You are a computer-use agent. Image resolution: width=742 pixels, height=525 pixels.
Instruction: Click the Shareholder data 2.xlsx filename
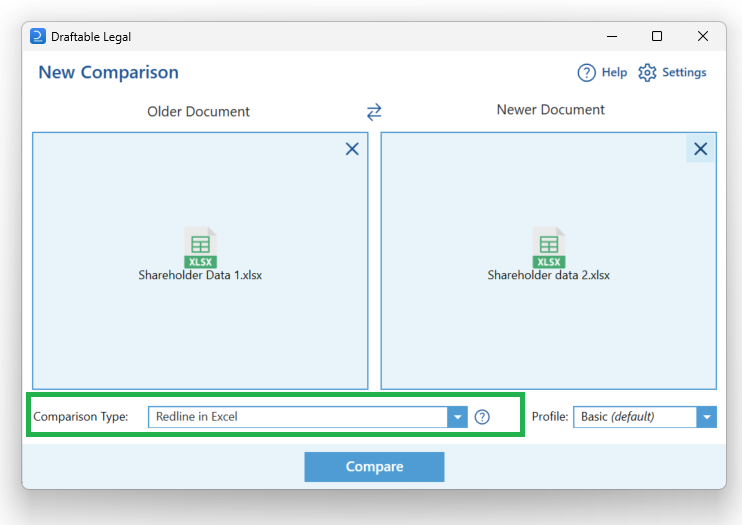[x=548, y=275]
